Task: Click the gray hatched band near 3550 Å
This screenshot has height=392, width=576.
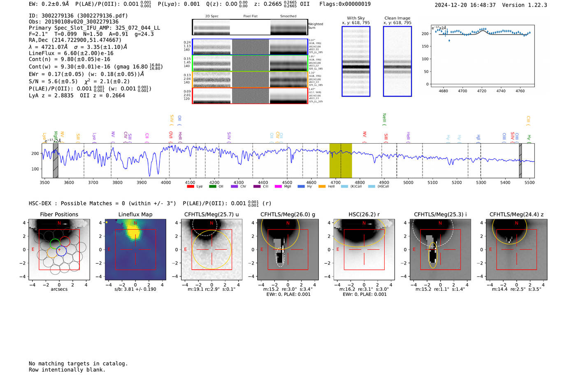Action: (x=56, y=160)
